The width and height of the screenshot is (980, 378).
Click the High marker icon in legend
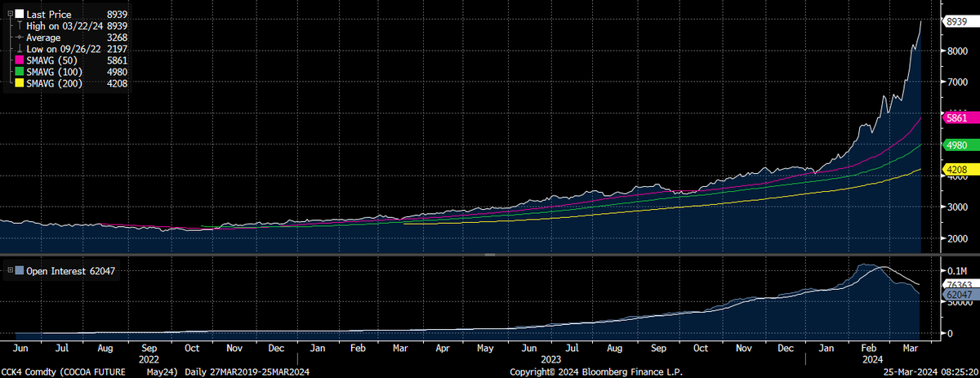point(20,26)
